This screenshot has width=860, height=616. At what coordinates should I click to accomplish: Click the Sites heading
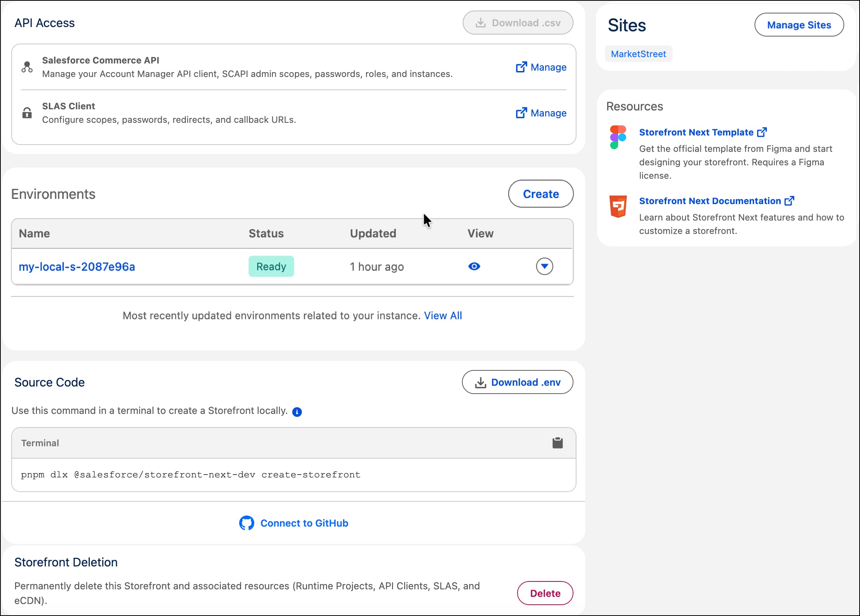pos(627,26)
